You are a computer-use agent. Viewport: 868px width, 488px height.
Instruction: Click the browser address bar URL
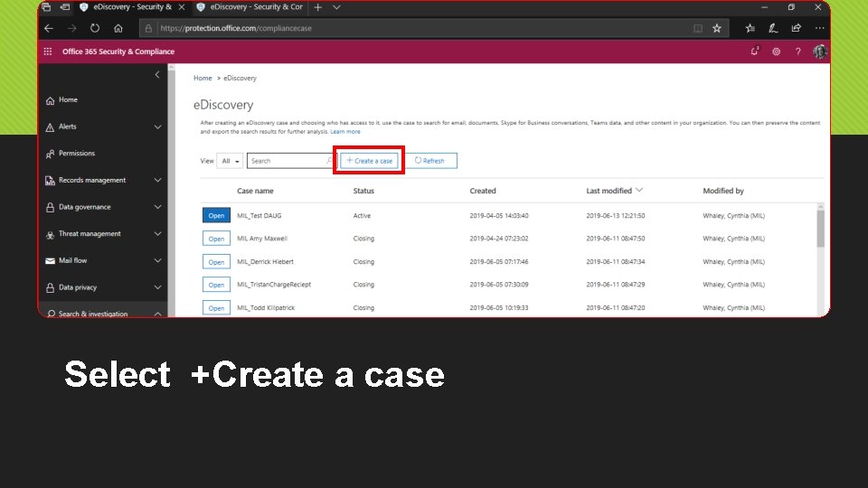(236, 28)
